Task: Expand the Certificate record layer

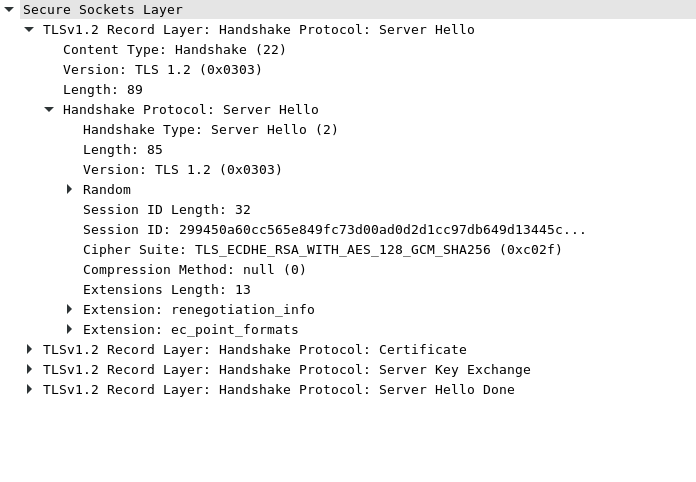Action: tap(29, 350)
